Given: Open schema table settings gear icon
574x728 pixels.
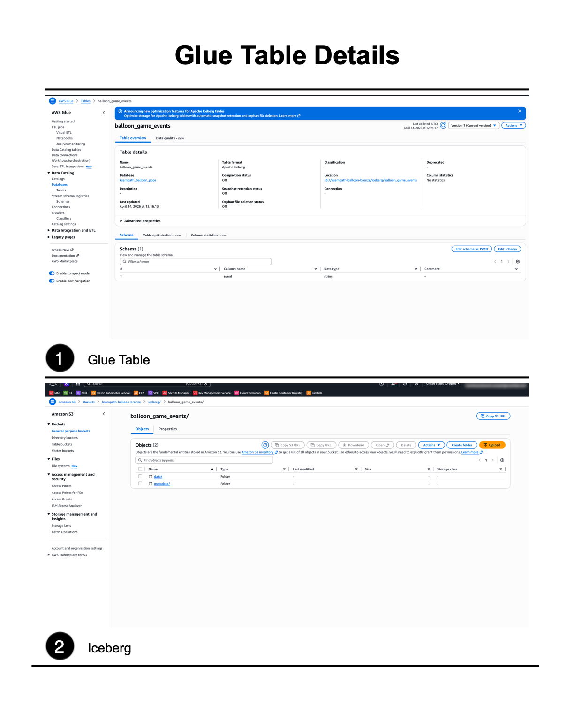Looking at the screenshot, I should pos(518,262).
